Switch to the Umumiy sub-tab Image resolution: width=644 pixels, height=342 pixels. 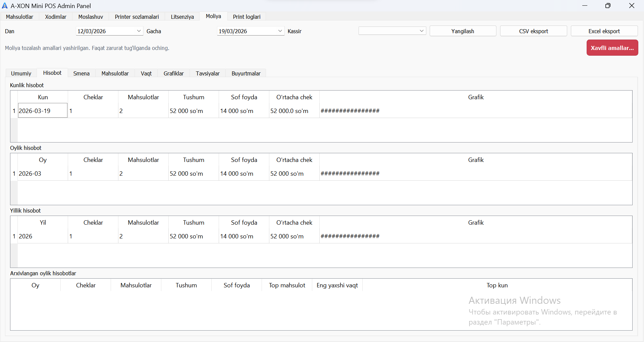pyautogui.click(x=21, y=73)
